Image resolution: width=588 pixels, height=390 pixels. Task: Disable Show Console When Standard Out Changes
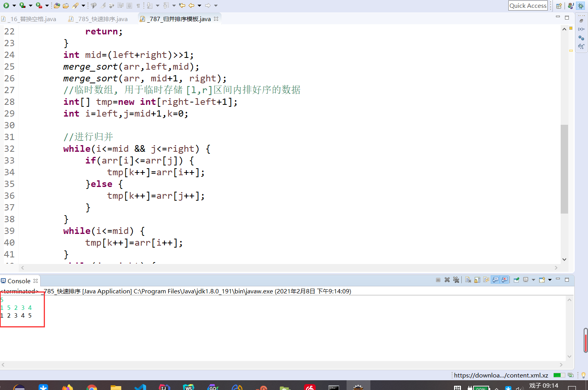(496, 280)
